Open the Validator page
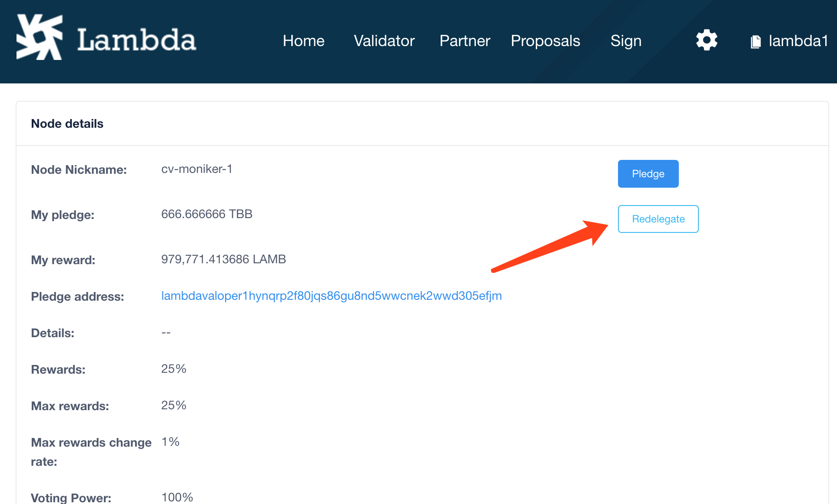Viewport: 837px width, 504px height. tap(384, 40)
